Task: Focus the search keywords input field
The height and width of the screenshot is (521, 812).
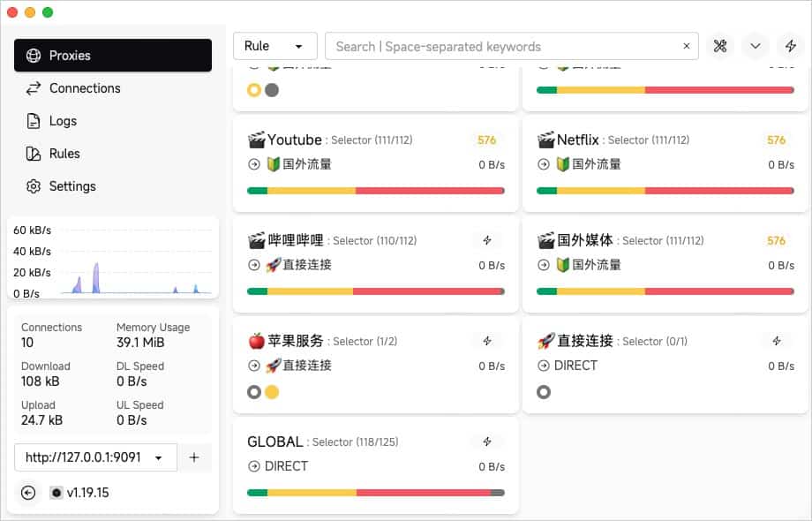Action: tap(503, 46)
